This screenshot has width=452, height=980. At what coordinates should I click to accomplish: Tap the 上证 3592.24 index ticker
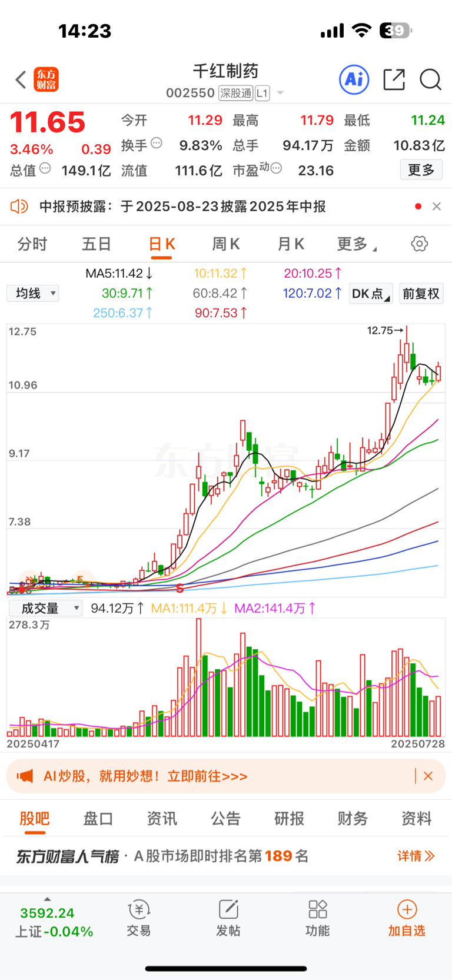(54, 922)
